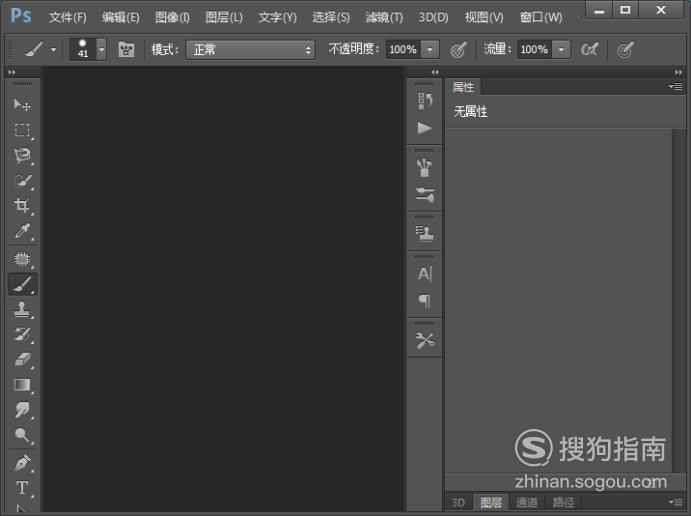Collapse the properties panel dock to icons
Screen dimensions: 691x516
click(x=678, y=72)
